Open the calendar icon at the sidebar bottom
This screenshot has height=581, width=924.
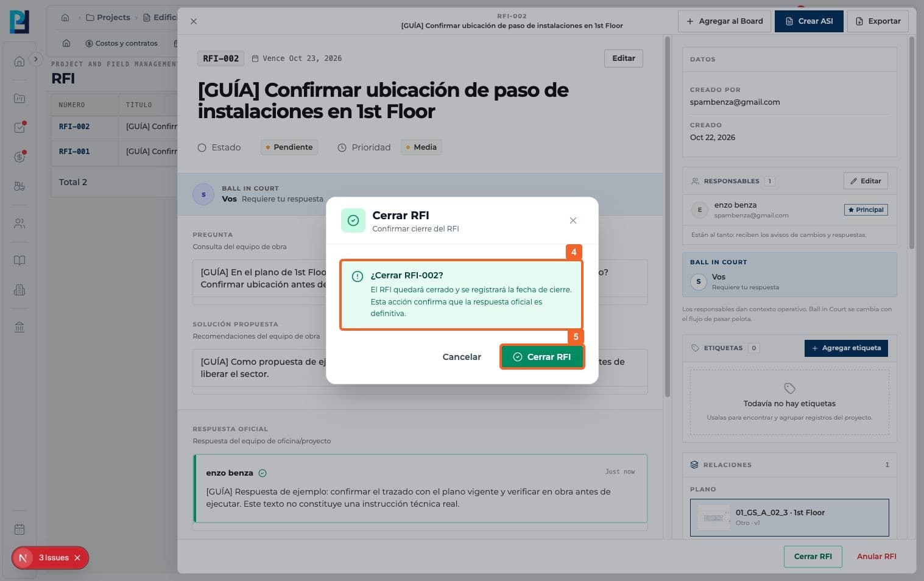[x=19, y=529]
